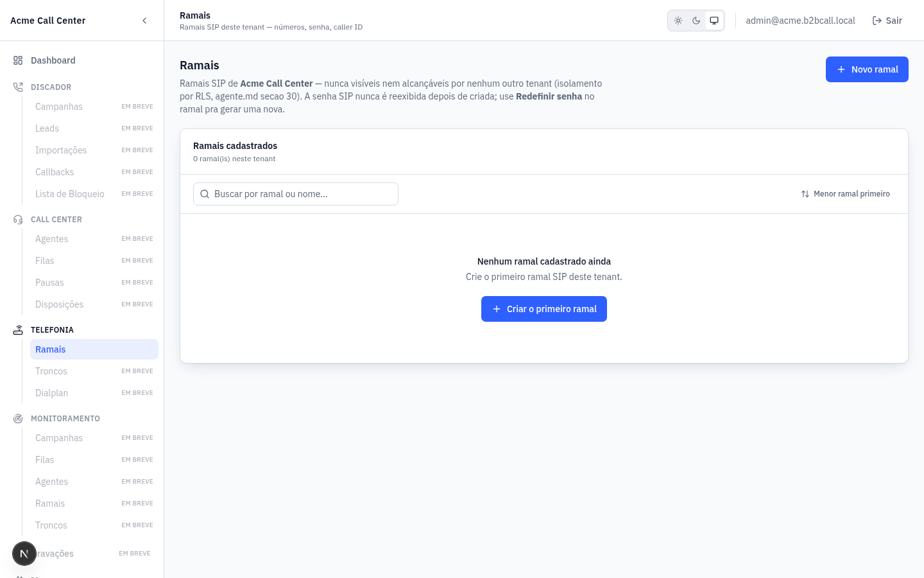Image resolution: width=924 pixels, height=578 pixels.
Task: Open Ramais item under Telefonia
Action: tap(94, 349)
